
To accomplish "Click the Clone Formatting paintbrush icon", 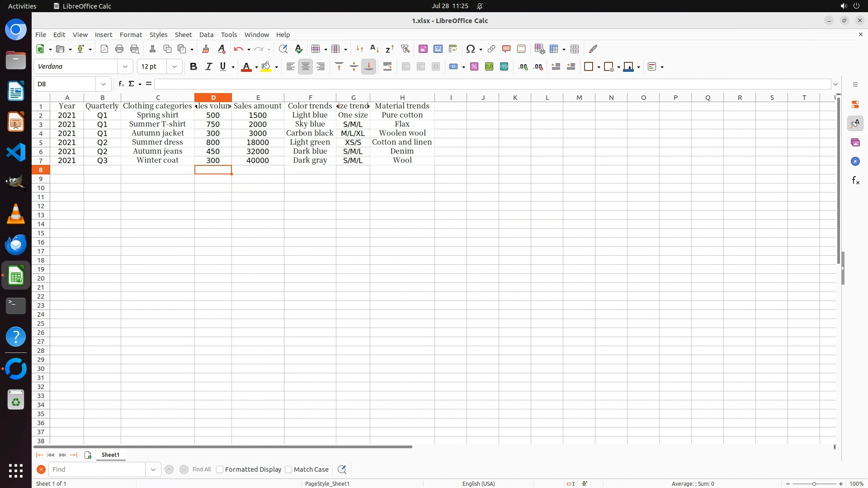I will 206,49.
